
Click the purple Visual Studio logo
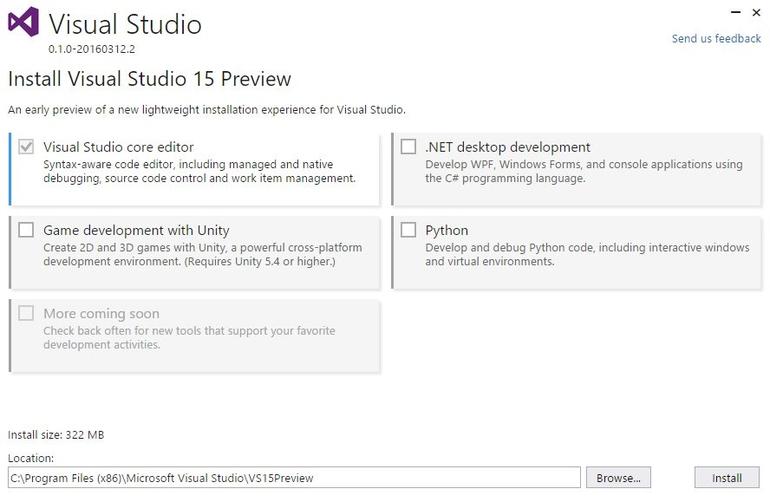[x=23, y=23]
